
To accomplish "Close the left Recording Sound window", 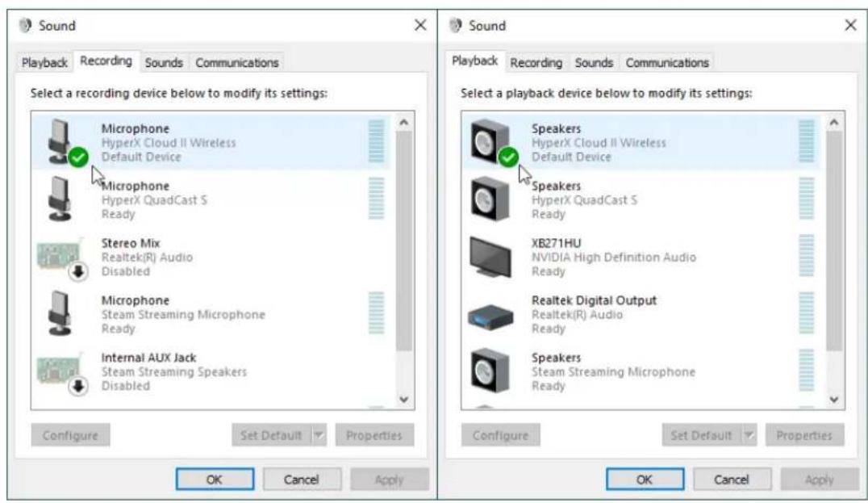I will click(x=420, y=25).
